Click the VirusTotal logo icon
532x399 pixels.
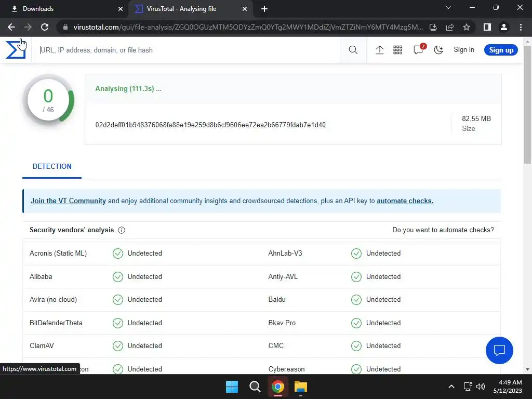click(16, 50)
